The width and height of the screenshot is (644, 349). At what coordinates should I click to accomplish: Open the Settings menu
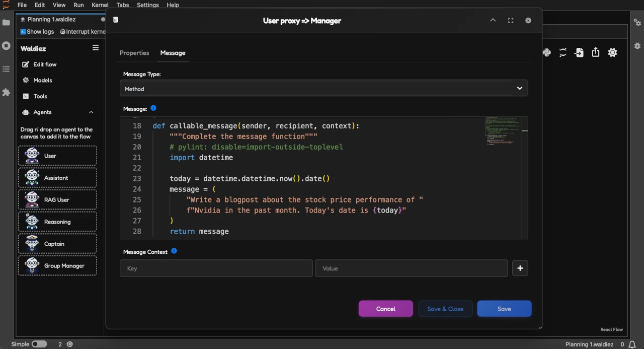pyautogui.click(x=148, y=5)
